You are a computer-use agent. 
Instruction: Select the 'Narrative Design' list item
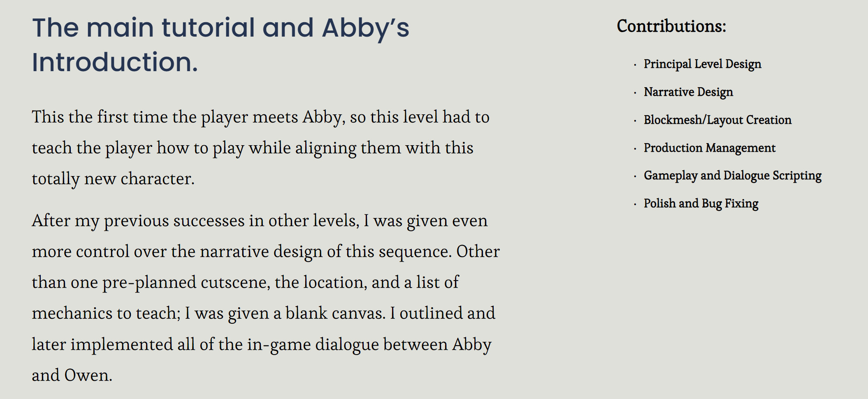688,92
